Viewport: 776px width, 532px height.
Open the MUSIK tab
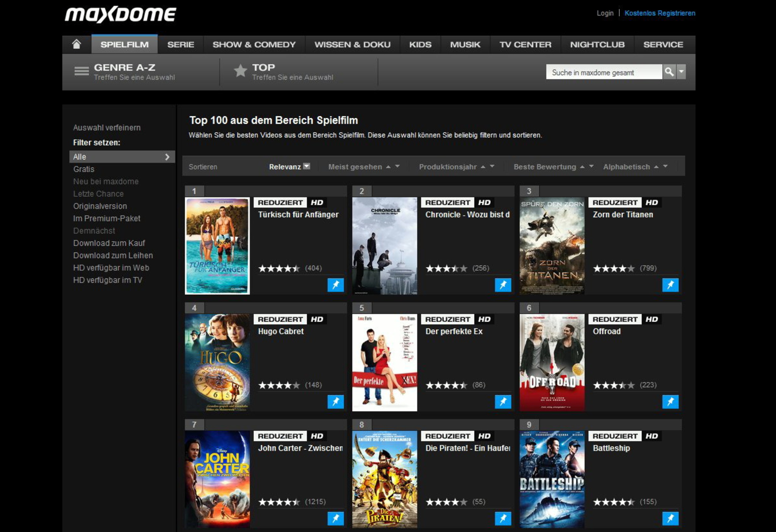[465, 44]
